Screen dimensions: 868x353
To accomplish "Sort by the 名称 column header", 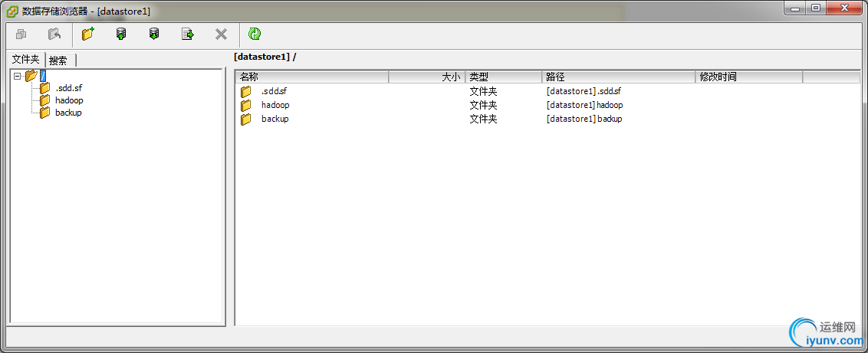I will [x=312, y=77].
